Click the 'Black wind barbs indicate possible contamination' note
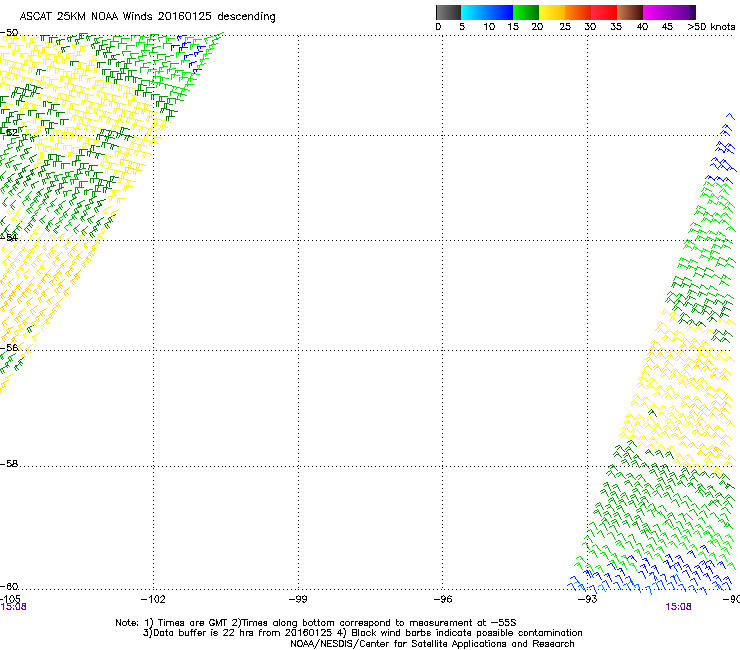 pyautogui.click(x=460, y=633)
